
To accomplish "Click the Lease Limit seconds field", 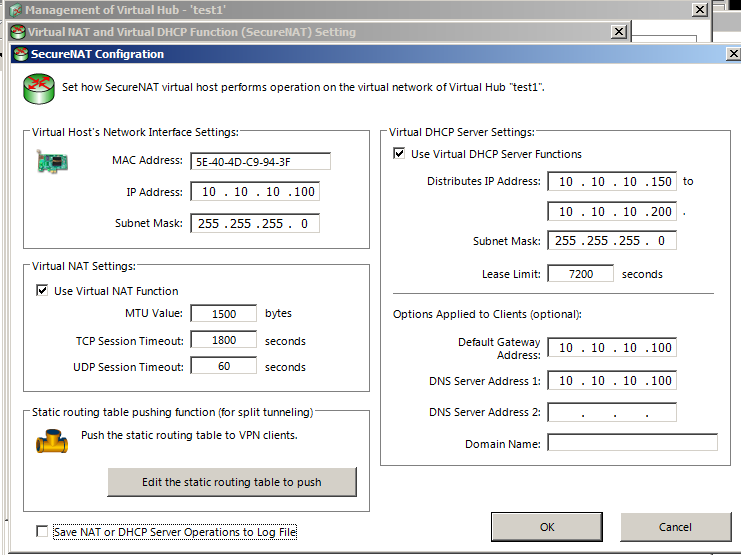I will pos(581,274).
